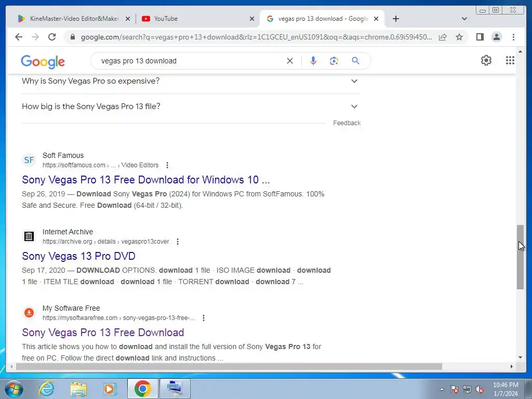Image resolution: width=532 pixels, height=399 pixels.
Task: Open more options for My Software Free result
Action: coord(204,318)
